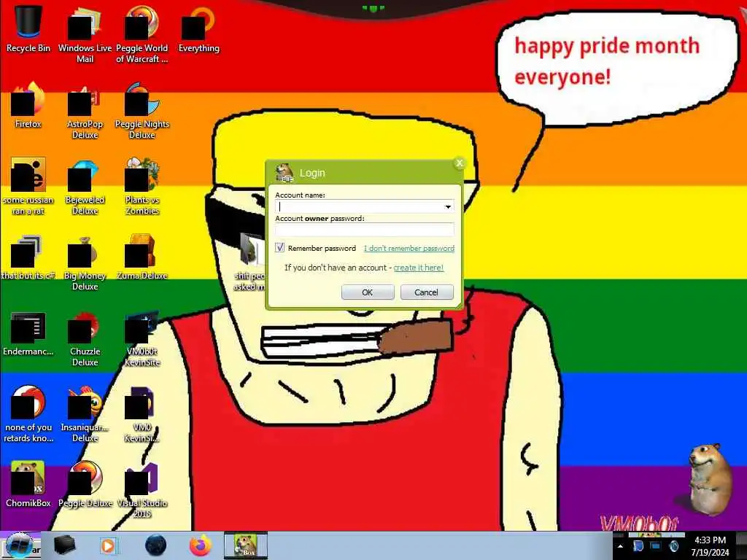747x560 pixels.
Task: Click the hamster mascot on desktop
Action: pyautogui.click(x=709, y=480)
